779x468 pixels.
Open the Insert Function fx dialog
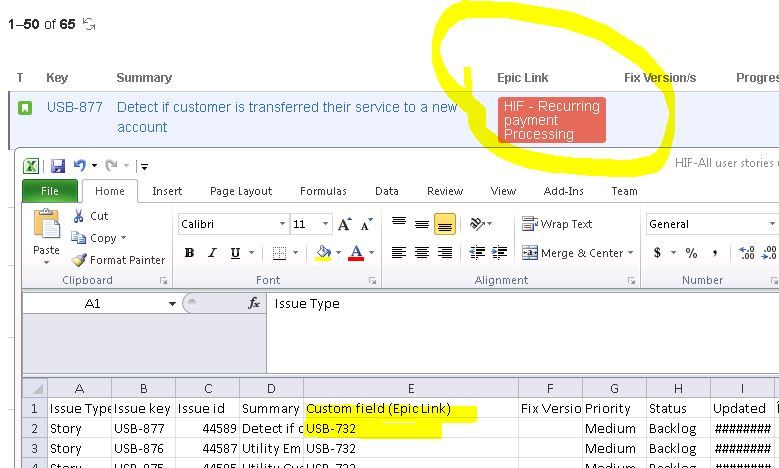click(254, 303)
